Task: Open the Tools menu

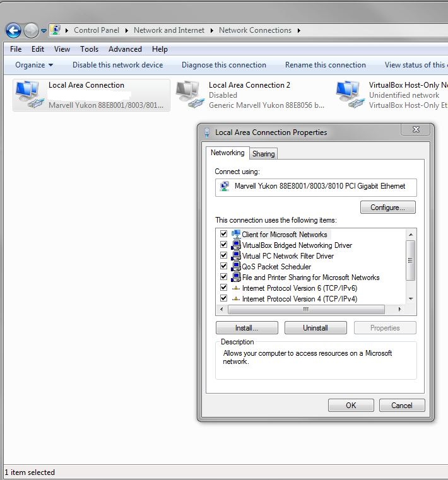Action: click(89, 49)
